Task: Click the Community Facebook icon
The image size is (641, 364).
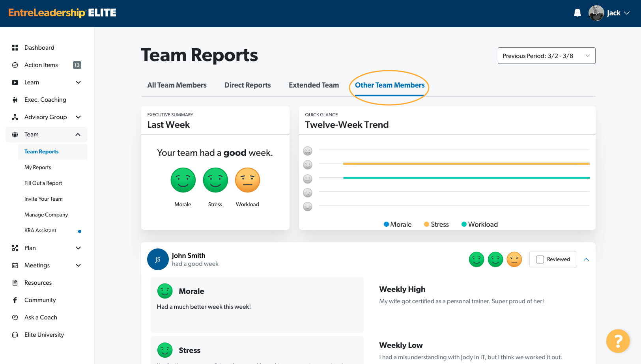Action: point(15,300)
